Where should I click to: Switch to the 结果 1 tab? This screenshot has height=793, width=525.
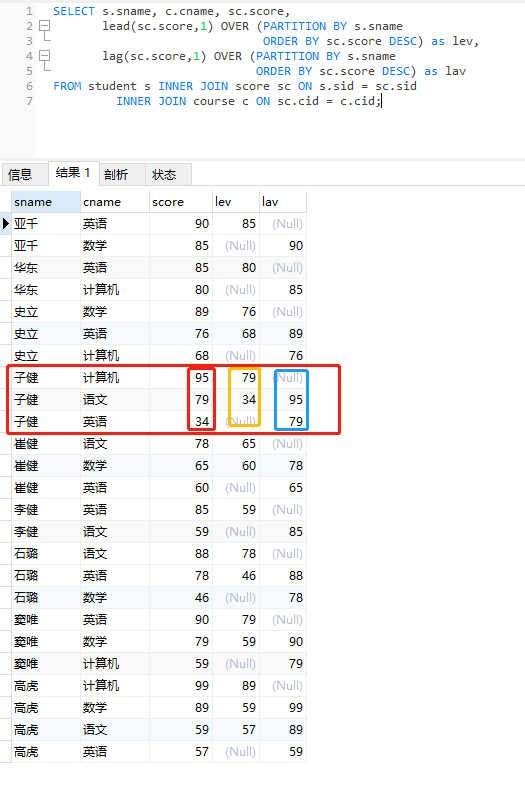point(73,173)
